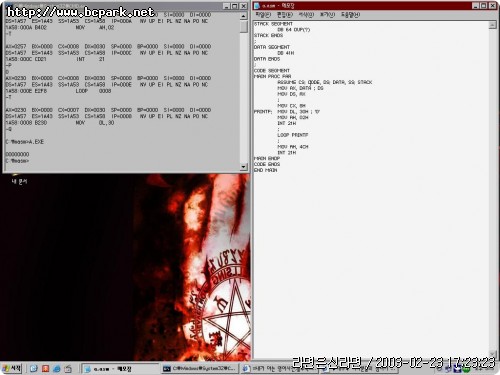Click the Notepad document icon in title bar
500x375 pixels.
[x=257, y=6]
